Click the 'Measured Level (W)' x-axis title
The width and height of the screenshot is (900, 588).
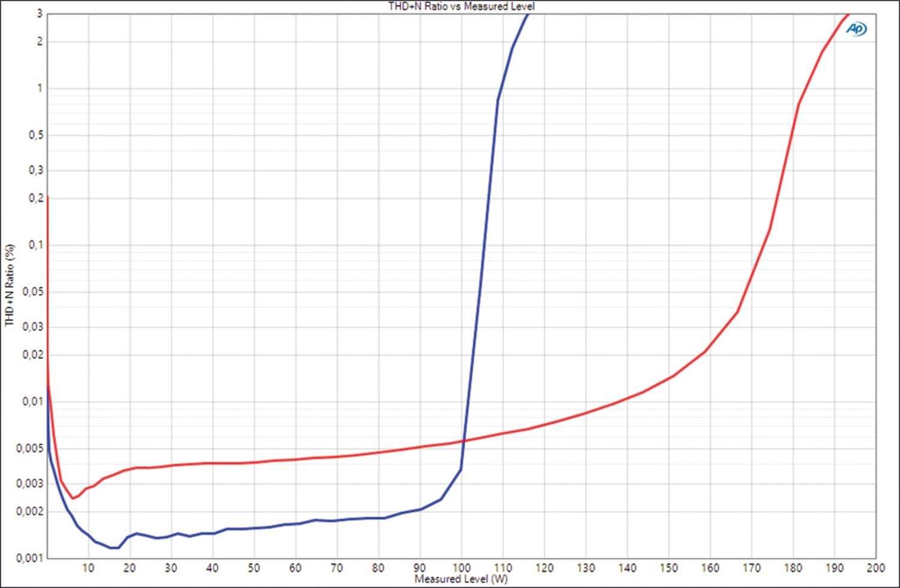[461, 579]
